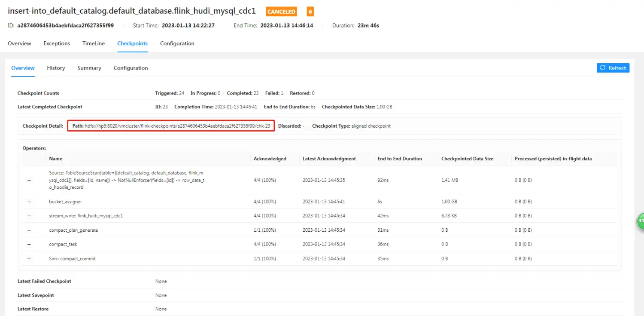Click stream_write: flink_hudi_mysql_cdc1 name
Viewport: 644px width, 316px height.
tap(86, 216)
